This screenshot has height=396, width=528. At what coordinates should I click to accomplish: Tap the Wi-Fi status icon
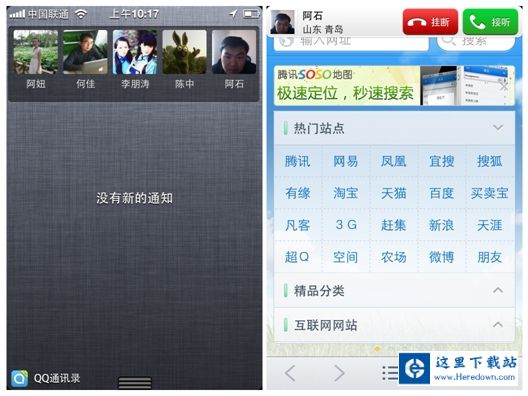(81, 14)
